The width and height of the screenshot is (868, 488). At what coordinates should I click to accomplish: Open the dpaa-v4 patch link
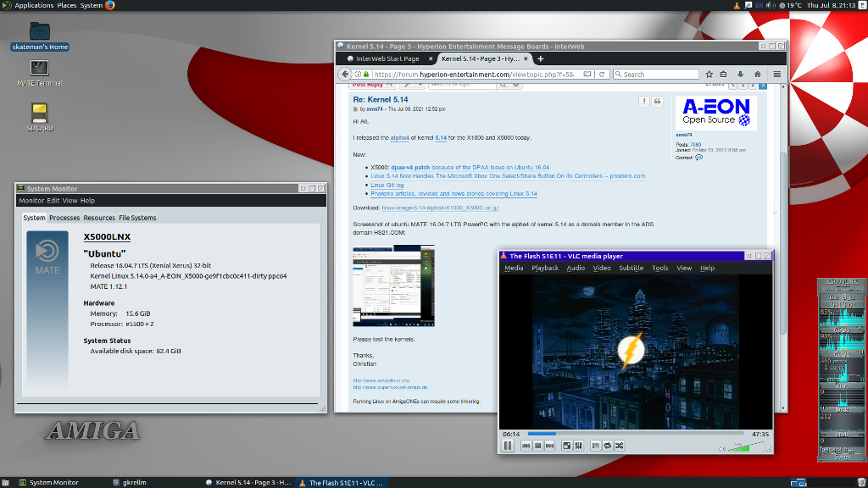[410, 167]
